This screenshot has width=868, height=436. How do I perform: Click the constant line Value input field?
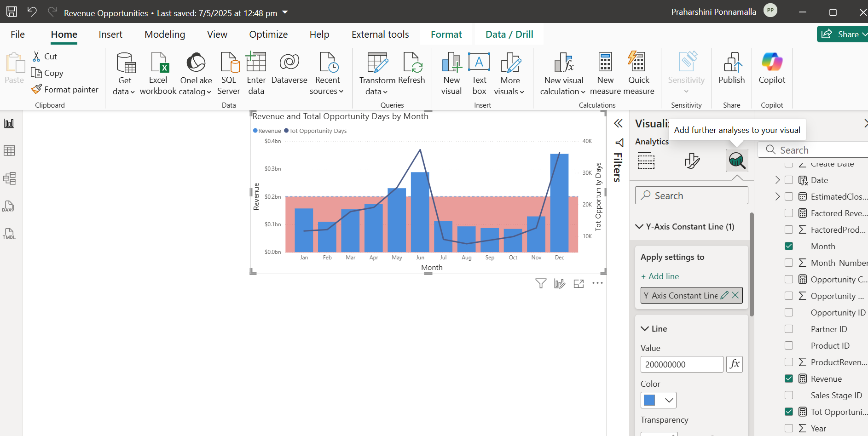coord(682,364)
